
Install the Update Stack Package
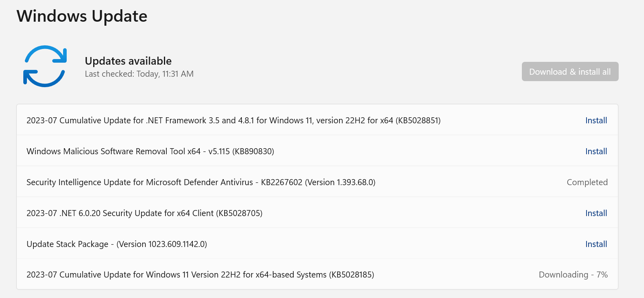pos(596,244)
